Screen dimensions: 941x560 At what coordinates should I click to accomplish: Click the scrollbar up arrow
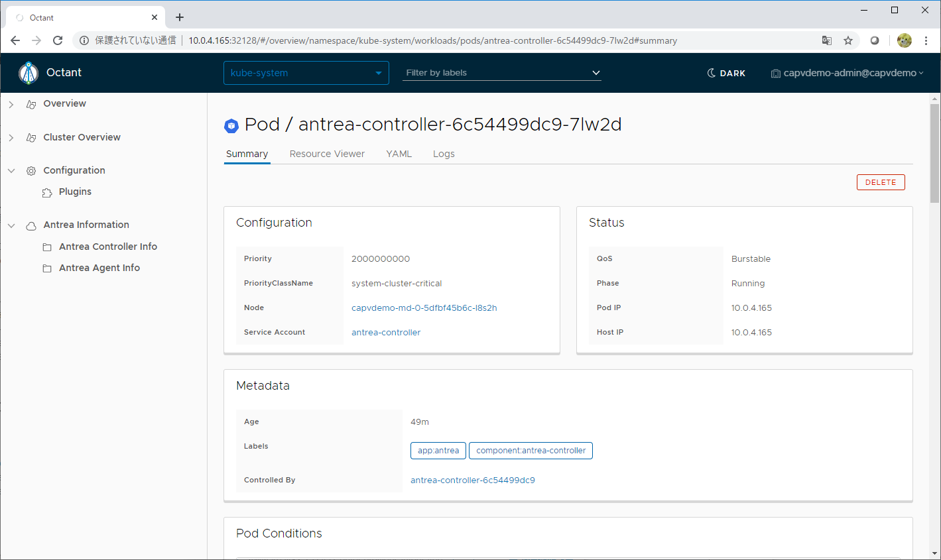(934, 98)
